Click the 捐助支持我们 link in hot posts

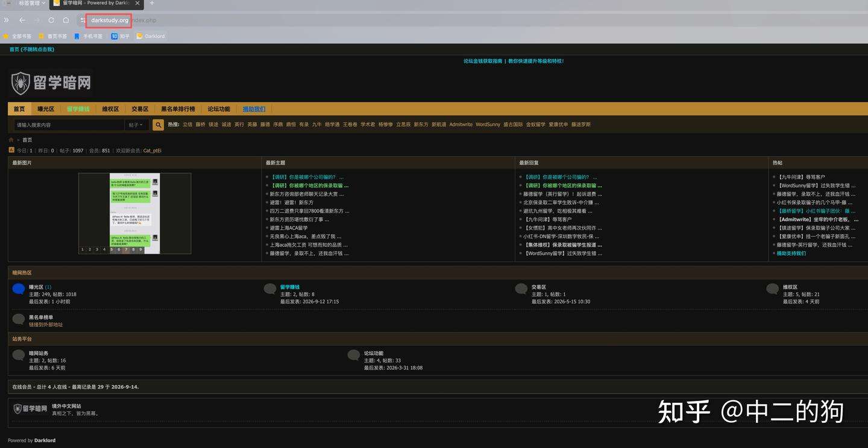(791, 254)
